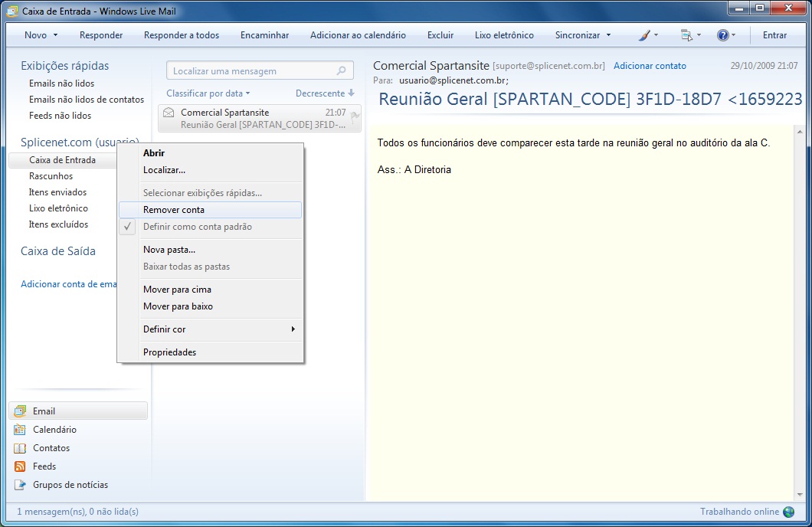Select the Itens excluídos folder

click(58, 224)
